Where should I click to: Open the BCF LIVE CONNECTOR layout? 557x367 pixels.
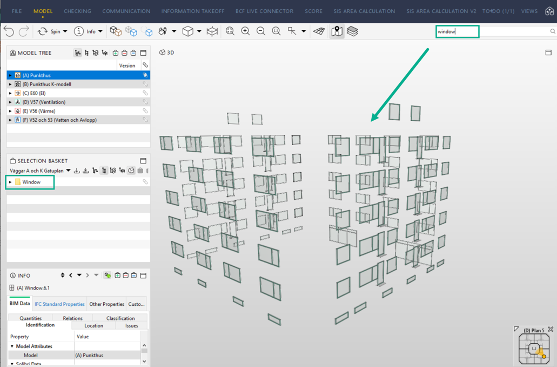click(x=264, y=11)
